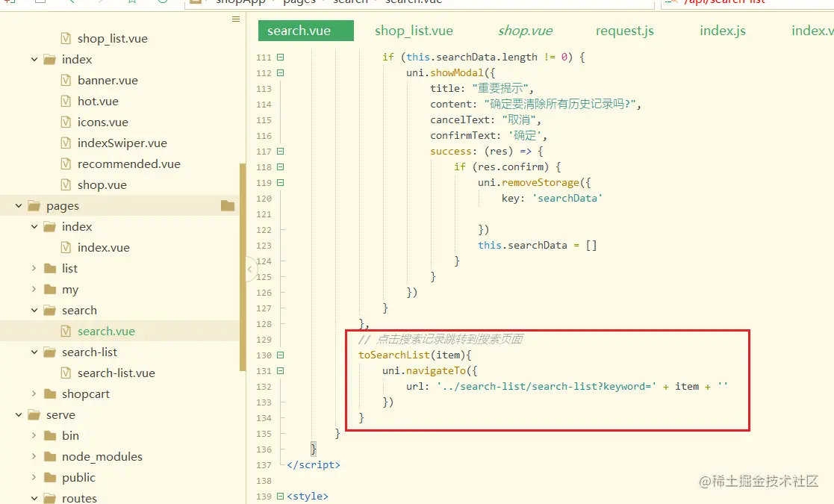Click line number 138 in gutter
Viewport: 834px width, 504px height.
tap(264, 481)
